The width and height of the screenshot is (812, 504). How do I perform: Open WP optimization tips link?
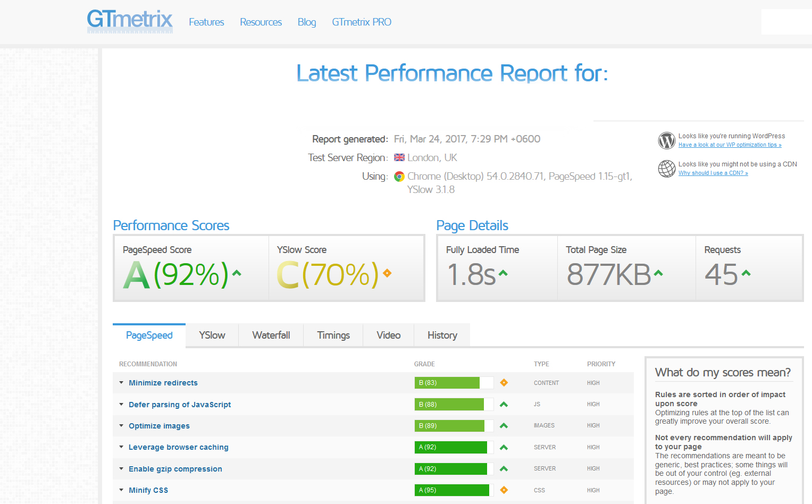coord(730,145)
